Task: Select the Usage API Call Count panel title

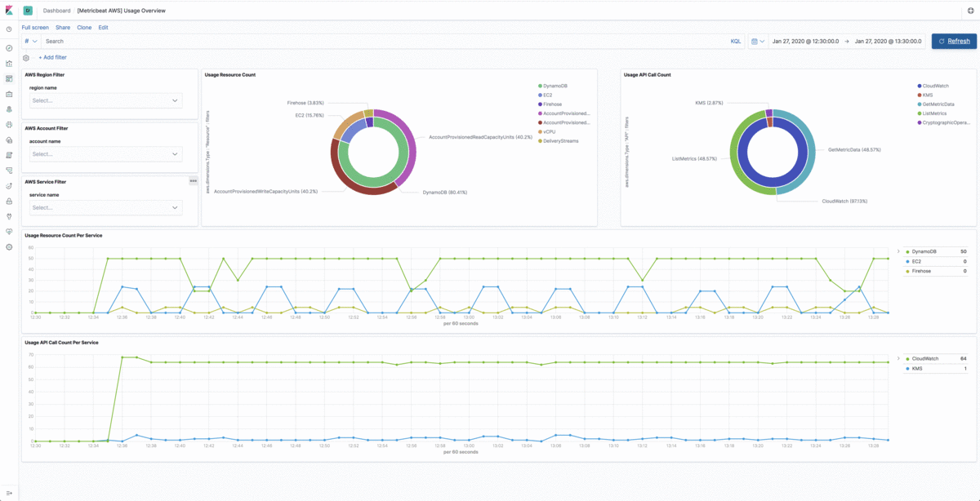Action: tap(648, 75)
